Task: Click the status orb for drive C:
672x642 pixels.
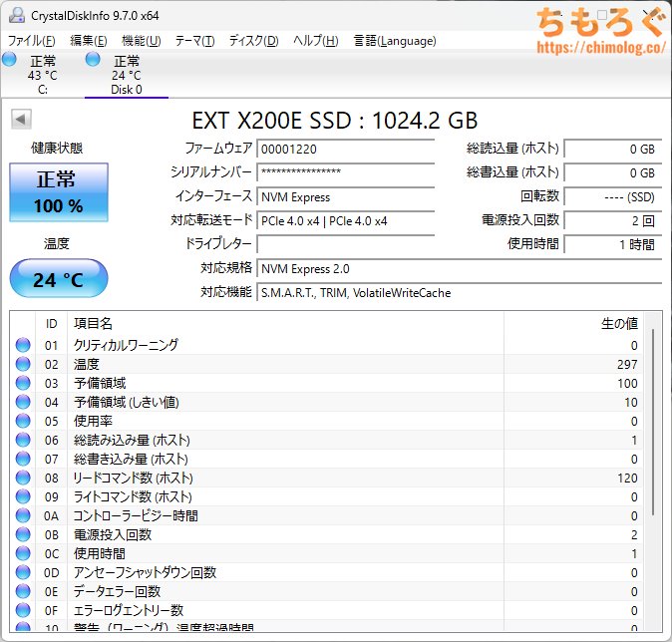Action: tap(9, 60)
